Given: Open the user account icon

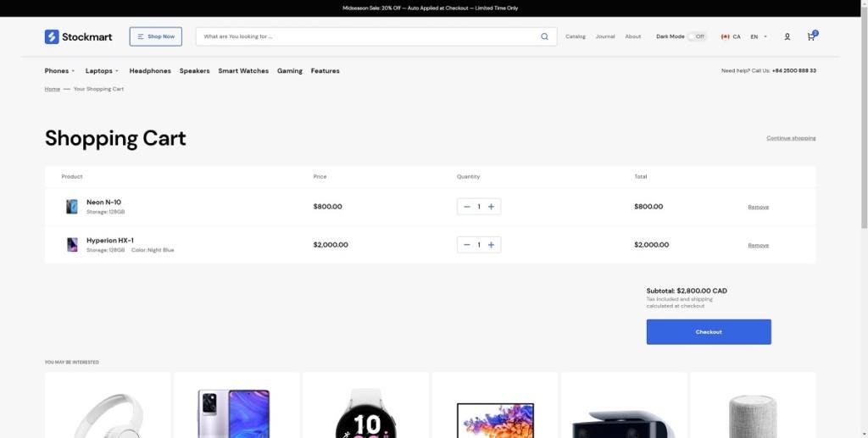Looking at the screenshot, I should [x=787, y=36].
